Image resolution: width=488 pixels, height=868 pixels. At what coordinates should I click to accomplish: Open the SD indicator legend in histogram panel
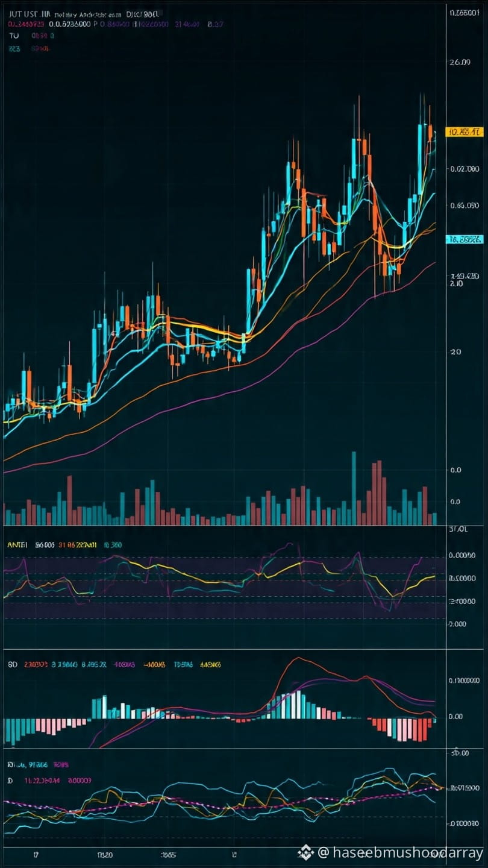coord(12,664)
